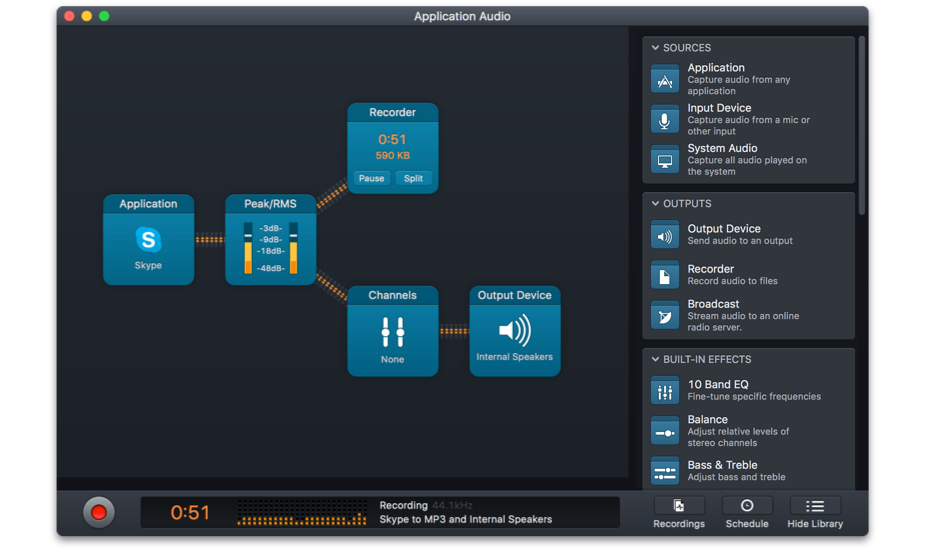Select the System Audio monitor icon
The height and width of the screenshot is (550, 930).
point(665,160)
